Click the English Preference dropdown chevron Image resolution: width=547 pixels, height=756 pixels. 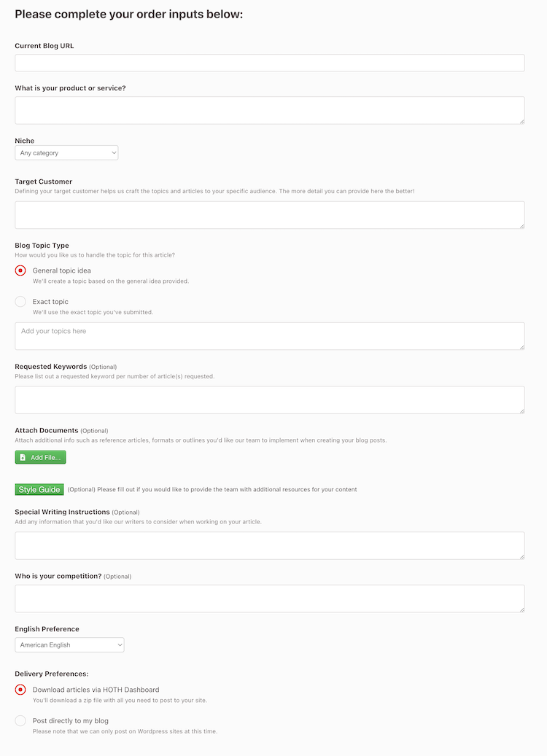(x=120, y=644)
